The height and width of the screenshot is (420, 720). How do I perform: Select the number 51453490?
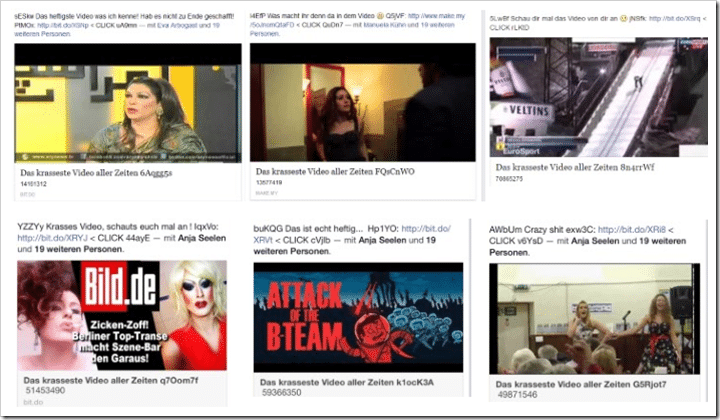45,391
